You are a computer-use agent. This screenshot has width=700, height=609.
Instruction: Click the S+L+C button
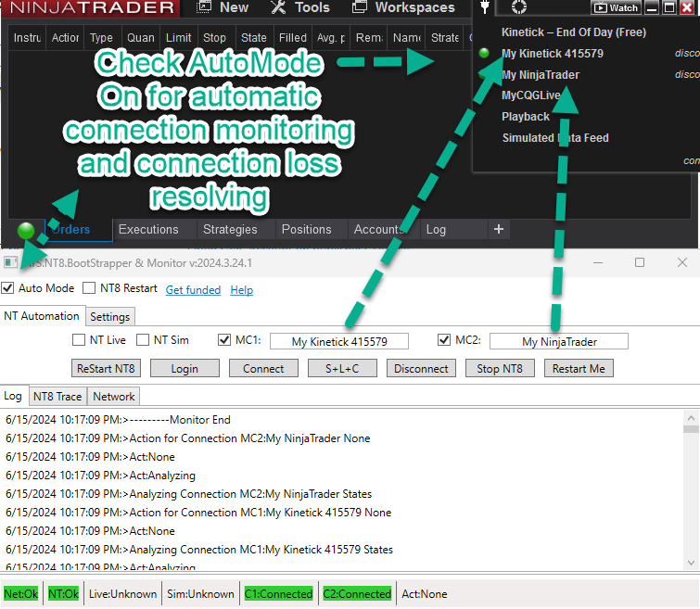pos(342,368)
